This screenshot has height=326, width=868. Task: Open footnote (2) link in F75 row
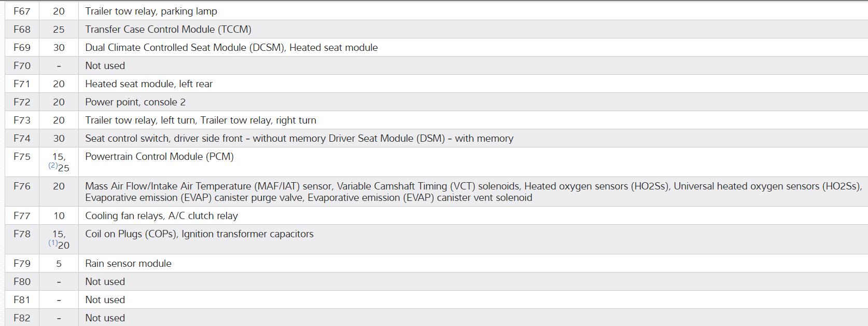pyautogui.click(x=53, y=166)
